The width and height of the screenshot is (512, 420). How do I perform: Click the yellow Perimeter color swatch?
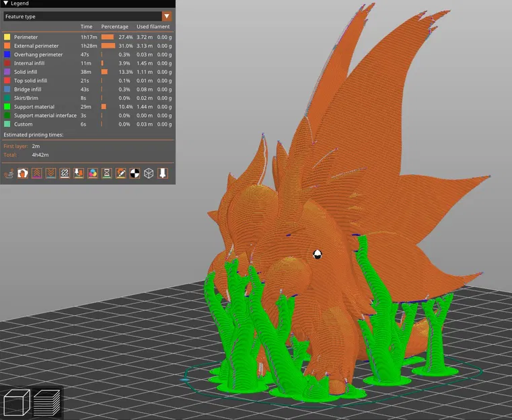point(7,37)
